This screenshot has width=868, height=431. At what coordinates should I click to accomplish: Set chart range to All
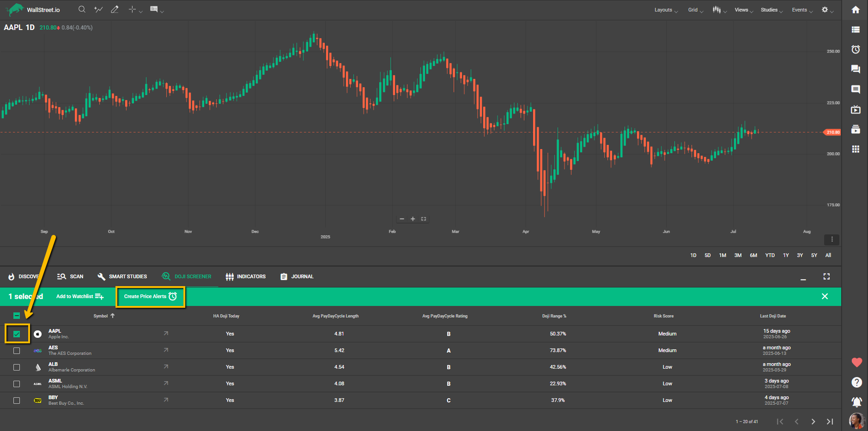click(828, 255)
